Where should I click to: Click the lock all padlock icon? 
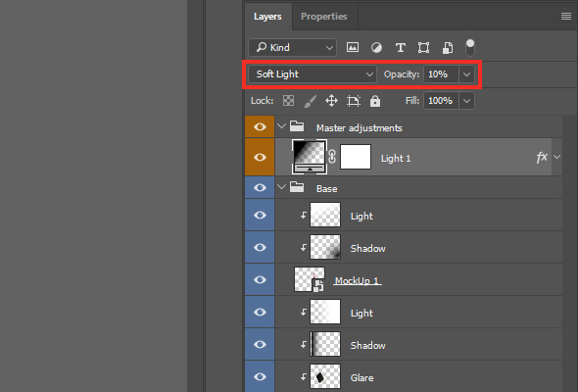point(375,101)
